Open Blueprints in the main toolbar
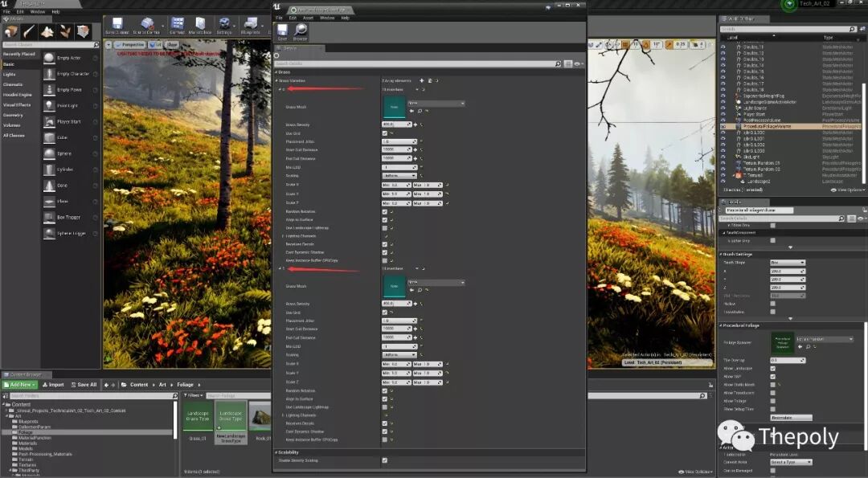Viewport: 868px width, 478px height. [x=251, y=26]
